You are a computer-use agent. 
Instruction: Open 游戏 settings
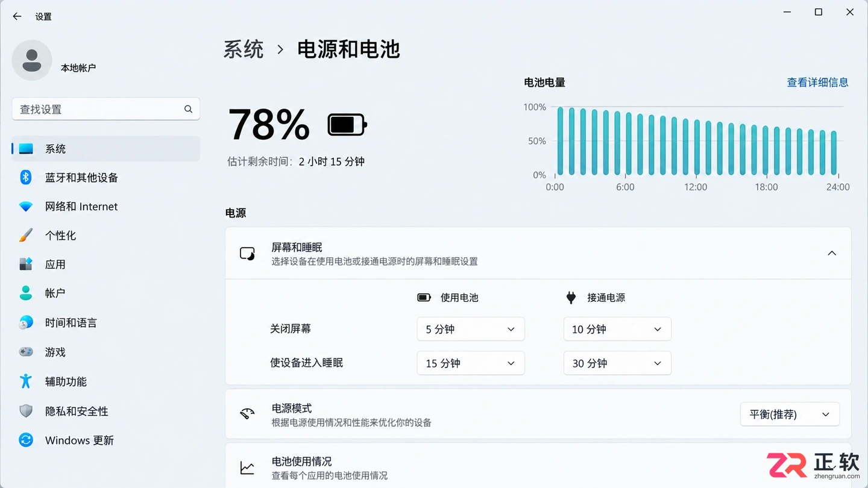click(106, 352)
